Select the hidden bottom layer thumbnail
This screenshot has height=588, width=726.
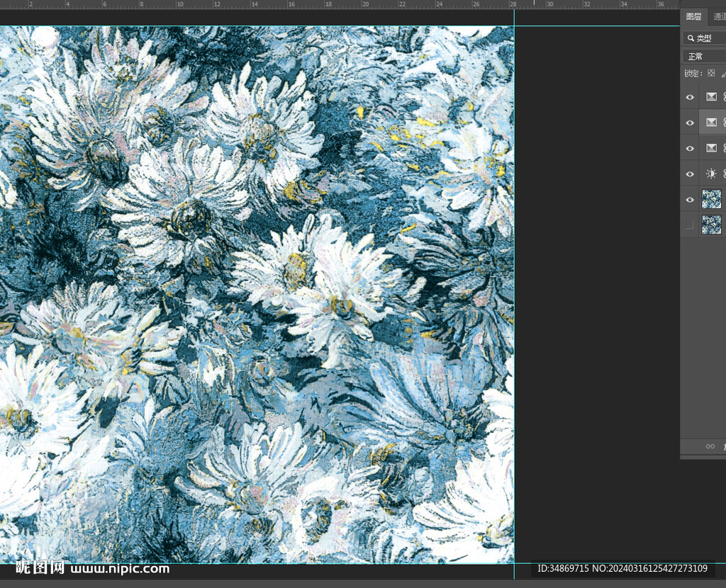coord(712,225)
